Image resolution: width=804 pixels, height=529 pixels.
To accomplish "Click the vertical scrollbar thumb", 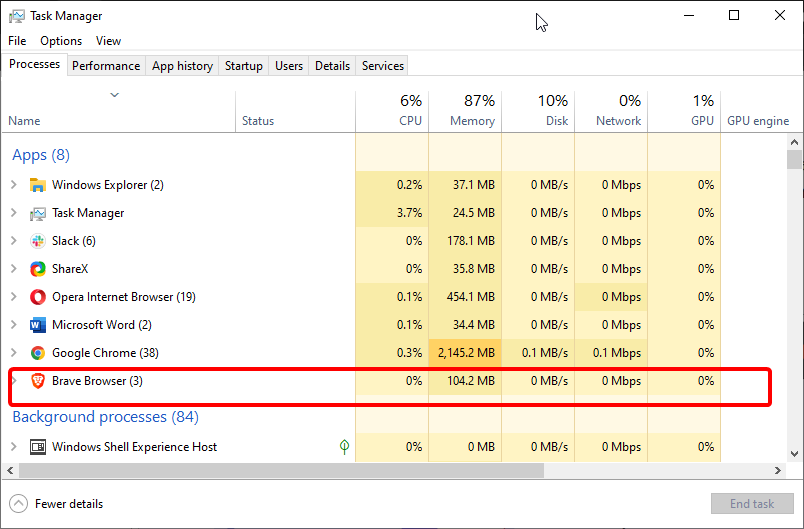I will click(x=794, y=159).
